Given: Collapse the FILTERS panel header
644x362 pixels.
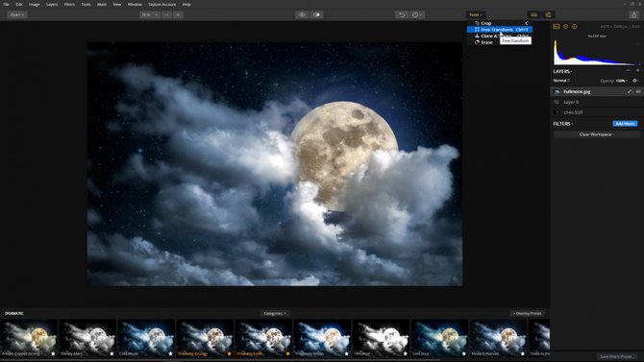Looking at the screenshot, I should [x=563, y=124].
